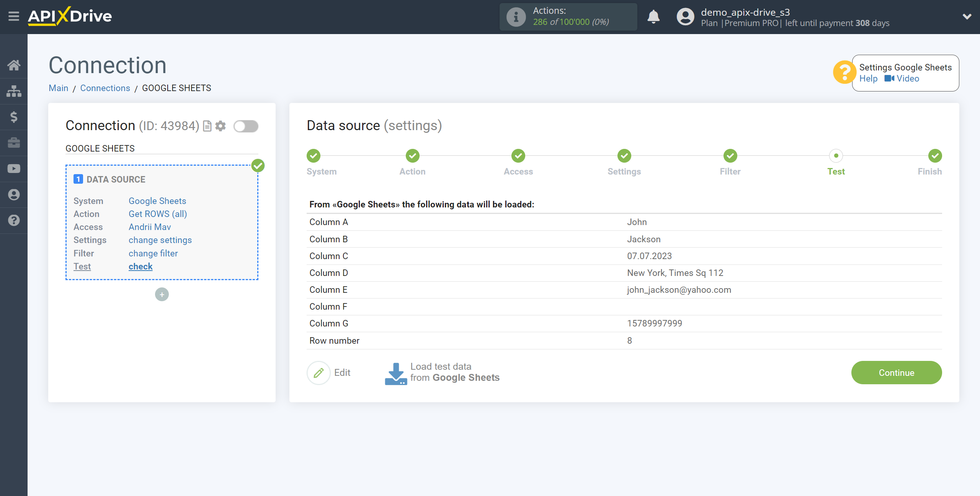Click the Continue button to proceed
This screenshot has width=980, height=496.
[897, 373]
